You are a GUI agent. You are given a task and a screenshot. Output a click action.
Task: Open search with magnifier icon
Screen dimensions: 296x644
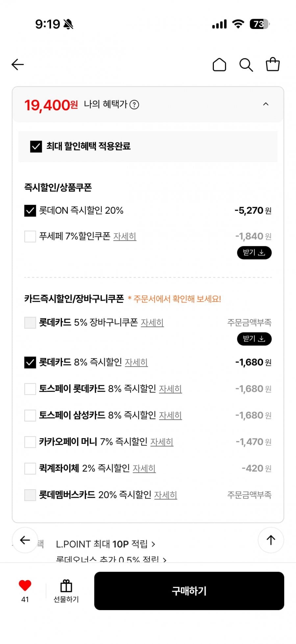pos(246,65)
